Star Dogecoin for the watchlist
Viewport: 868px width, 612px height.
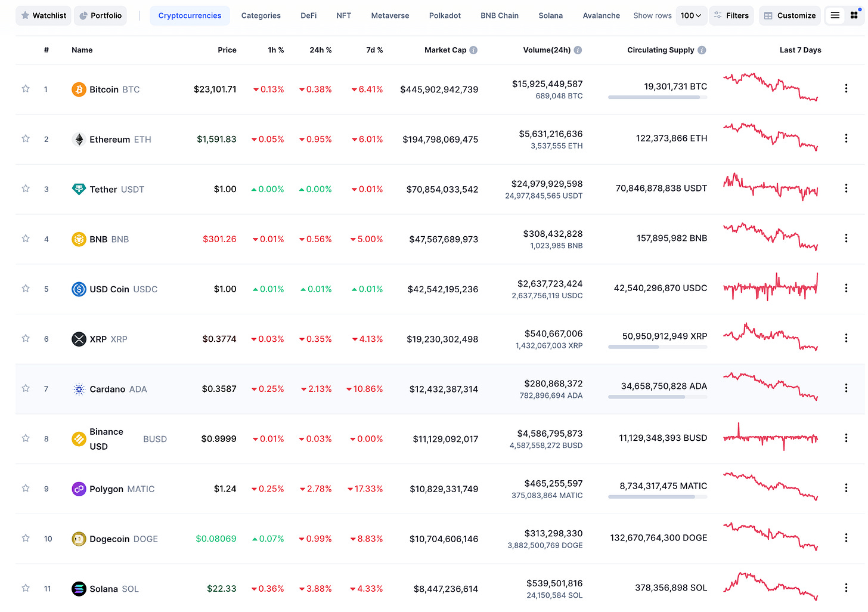coord(26,538)
